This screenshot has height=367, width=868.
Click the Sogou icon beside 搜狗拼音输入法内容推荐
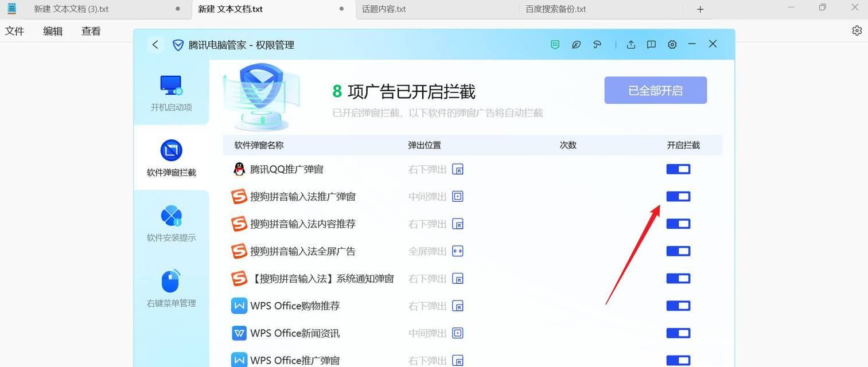pos(239,224)
